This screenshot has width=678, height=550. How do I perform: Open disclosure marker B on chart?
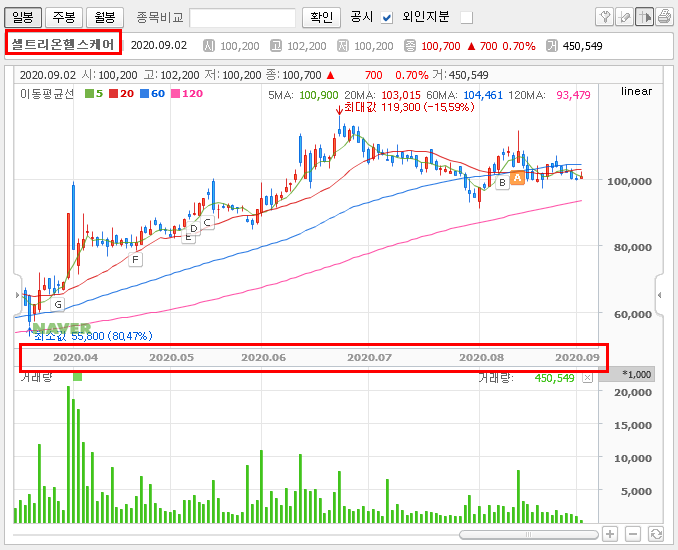(502, 182)
